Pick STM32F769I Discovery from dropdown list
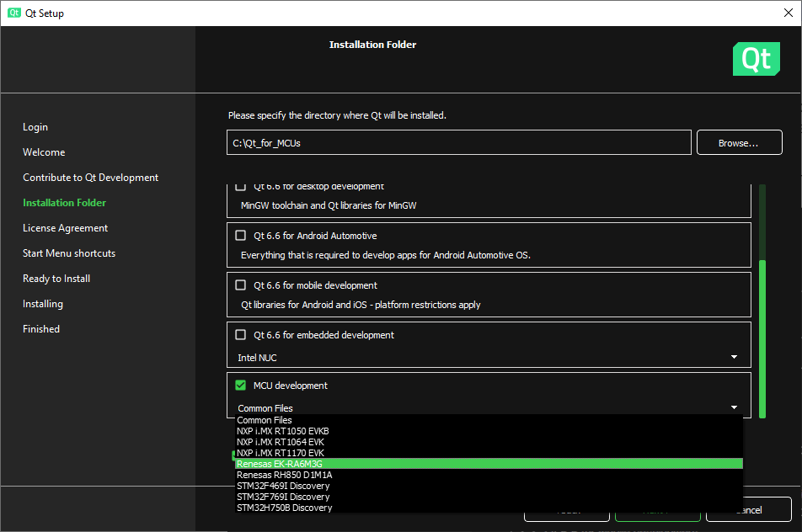The width and height of the screenshot is (802, 532). pos(283,497)
